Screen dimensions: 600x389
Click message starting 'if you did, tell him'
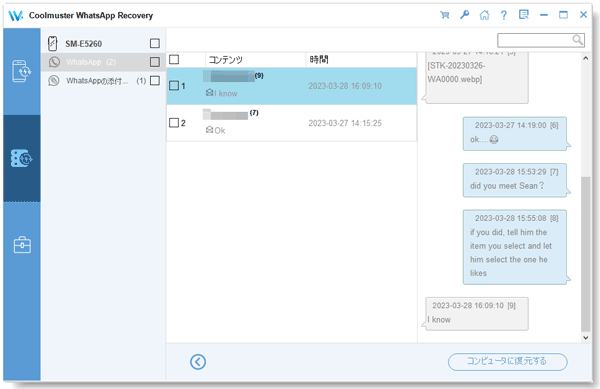point(514,247)
